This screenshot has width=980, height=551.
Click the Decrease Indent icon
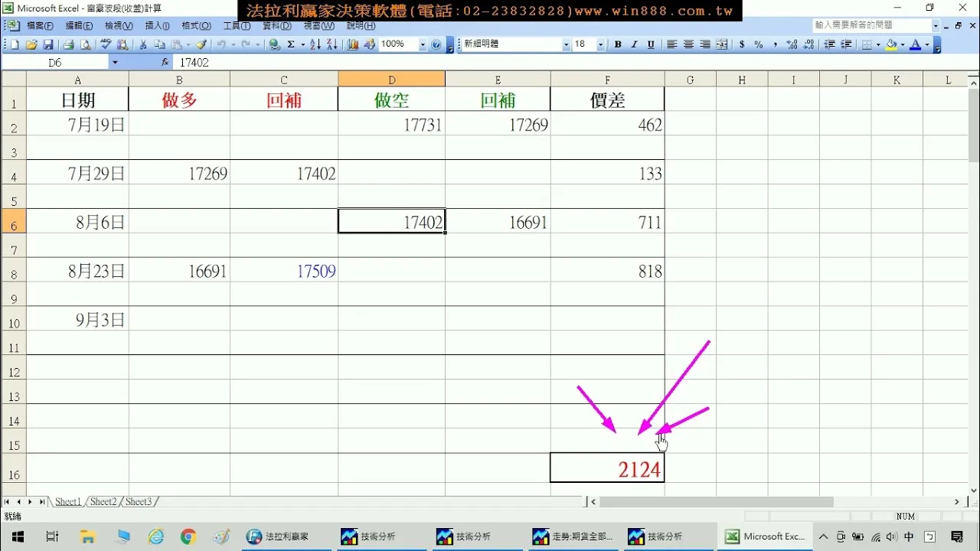(829, 44)
